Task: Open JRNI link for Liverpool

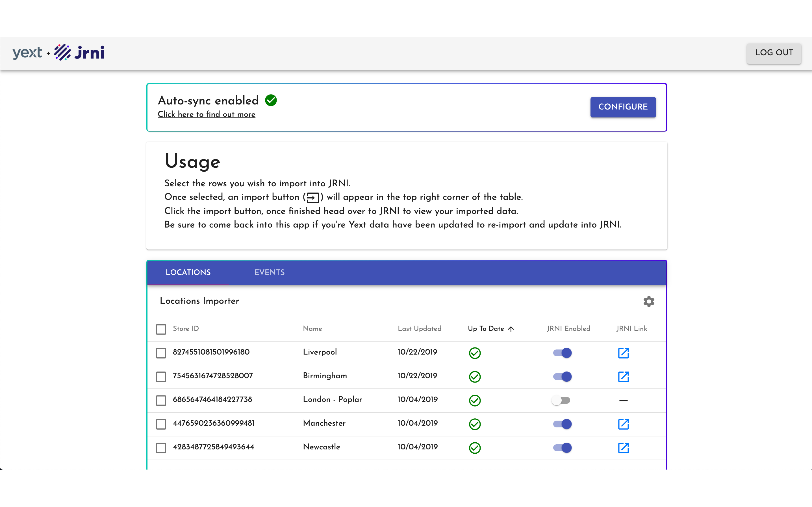Action: (623, 353)
